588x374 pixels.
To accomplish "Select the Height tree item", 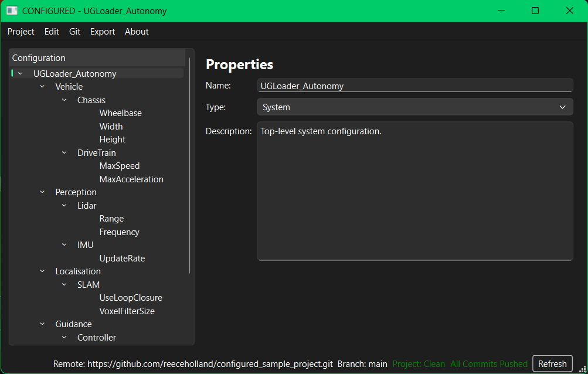I will (113, 140).
